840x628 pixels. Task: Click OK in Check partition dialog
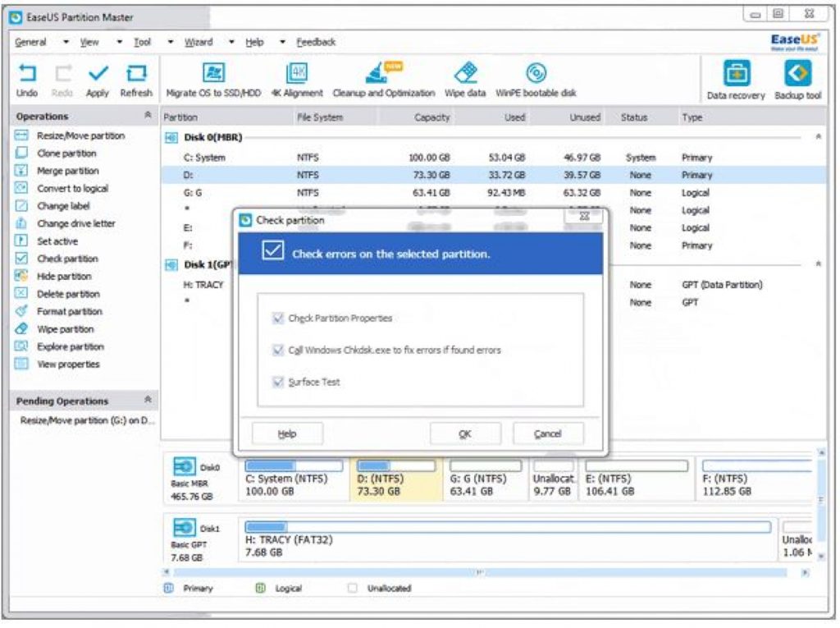(x=465, y=434)
